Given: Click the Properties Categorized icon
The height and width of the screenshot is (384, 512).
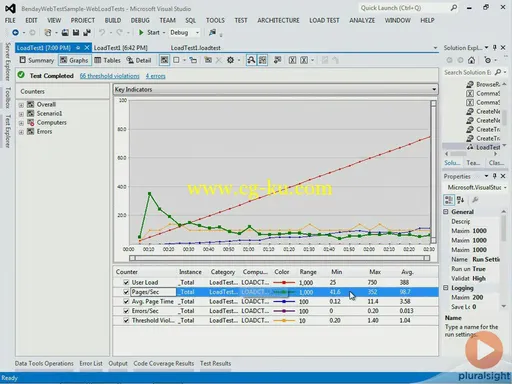Looking at the screenshot, I should (449, 200).
